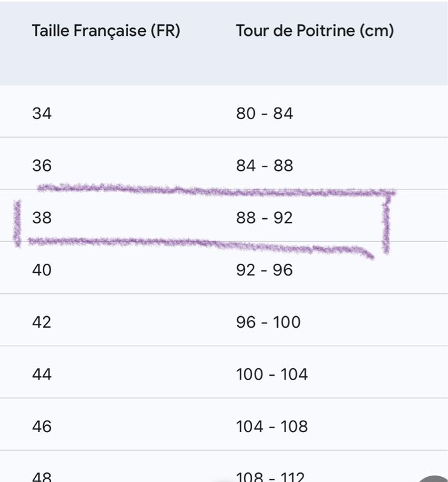Click the 108 - 112 measurement at bottom
Viewport: 448px width, 482px height.
272,477
